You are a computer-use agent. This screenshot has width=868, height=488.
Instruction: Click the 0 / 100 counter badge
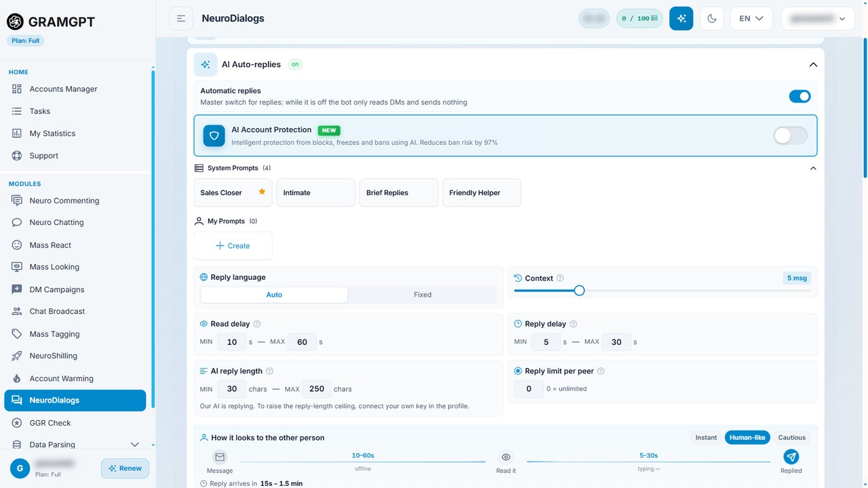tap(639, 18)
